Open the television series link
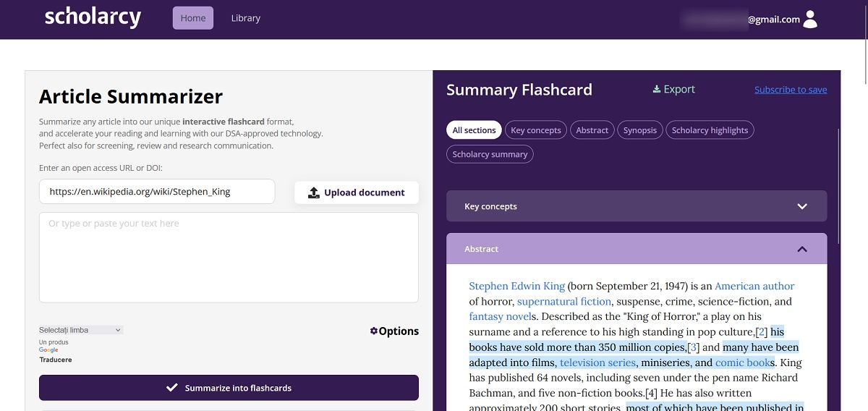 click(x=597, y=363)
